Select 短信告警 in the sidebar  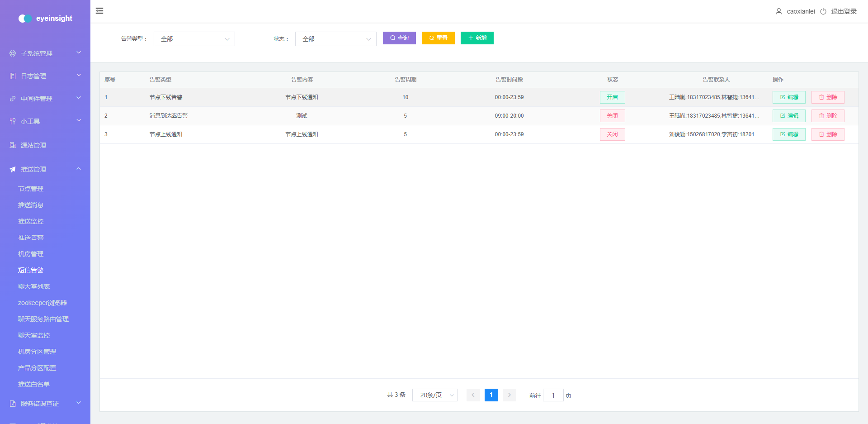pos(31,270)
